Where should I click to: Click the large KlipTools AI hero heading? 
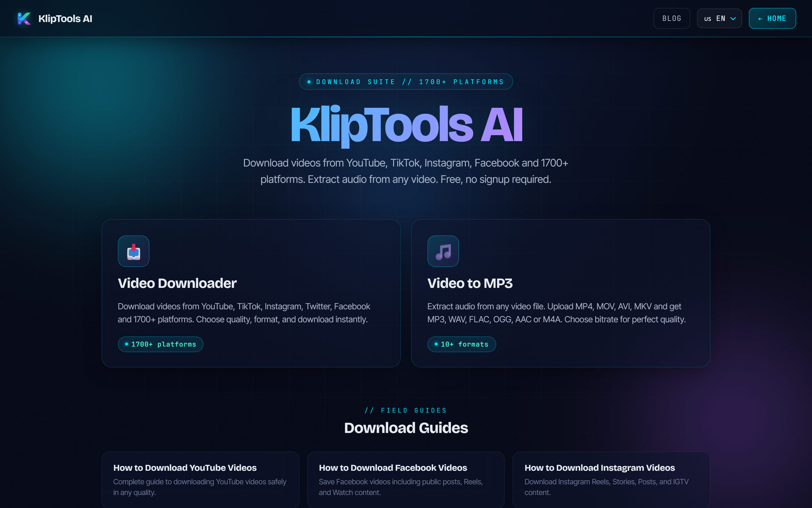[x=406, y=125]
